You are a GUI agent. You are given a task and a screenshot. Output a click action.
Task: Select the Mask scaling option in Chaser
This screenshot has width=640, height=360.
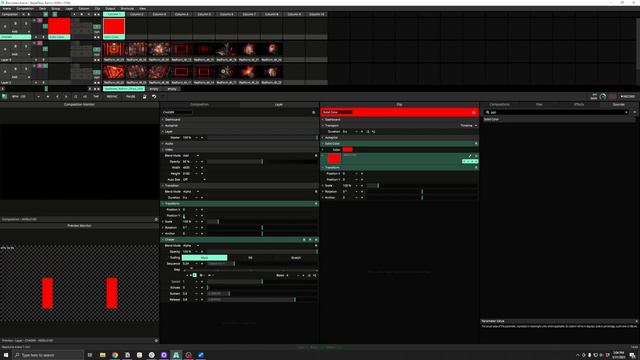pos(204,258)
